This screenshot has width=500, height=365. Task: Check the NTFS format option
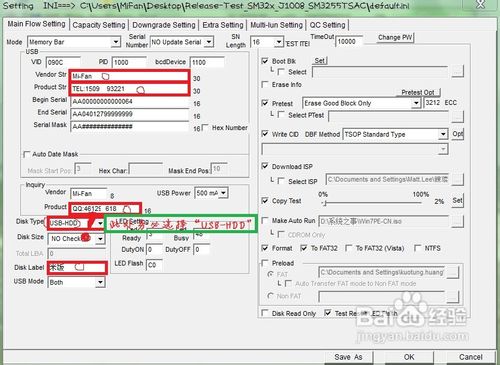click(417, 248)
